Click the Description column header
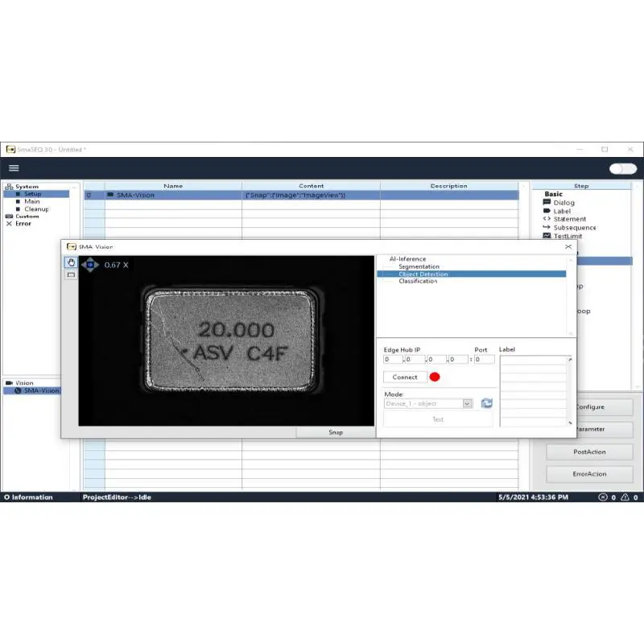This screenshot has height=644, width=644. tap(448, 186)
